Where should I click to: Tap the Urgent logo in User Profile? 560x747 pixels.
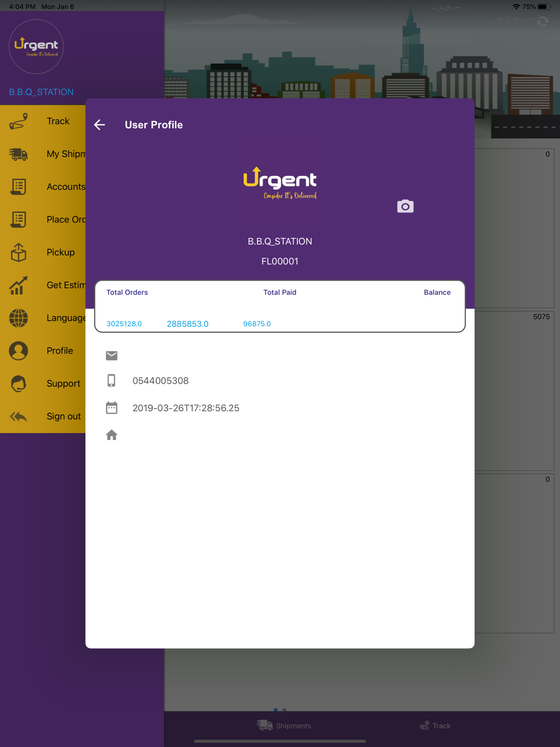coord(280,183)
